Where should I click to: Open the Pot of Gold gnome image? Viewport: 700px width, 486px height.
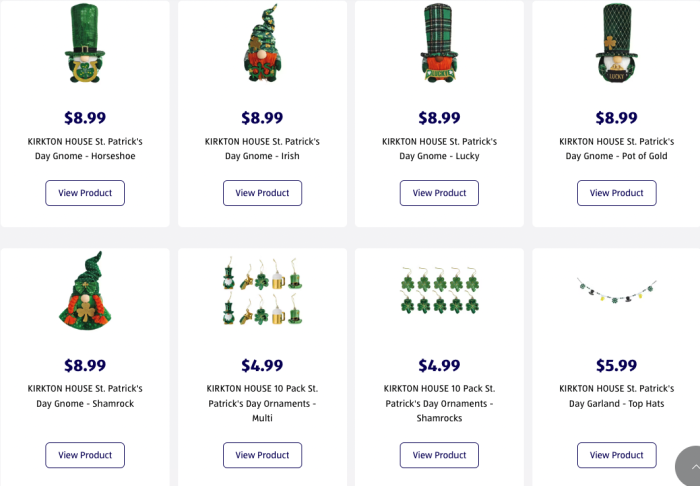click(x=616, y=44)
